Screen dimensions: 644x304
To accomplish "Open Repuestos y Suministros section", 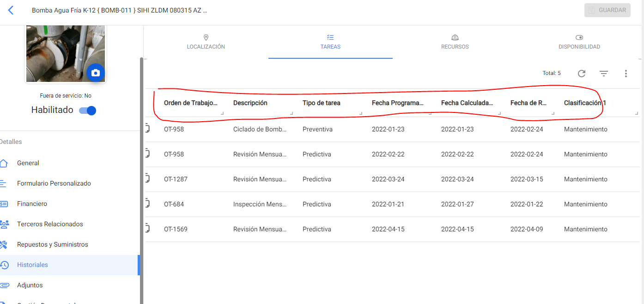I will click(52, 244).
